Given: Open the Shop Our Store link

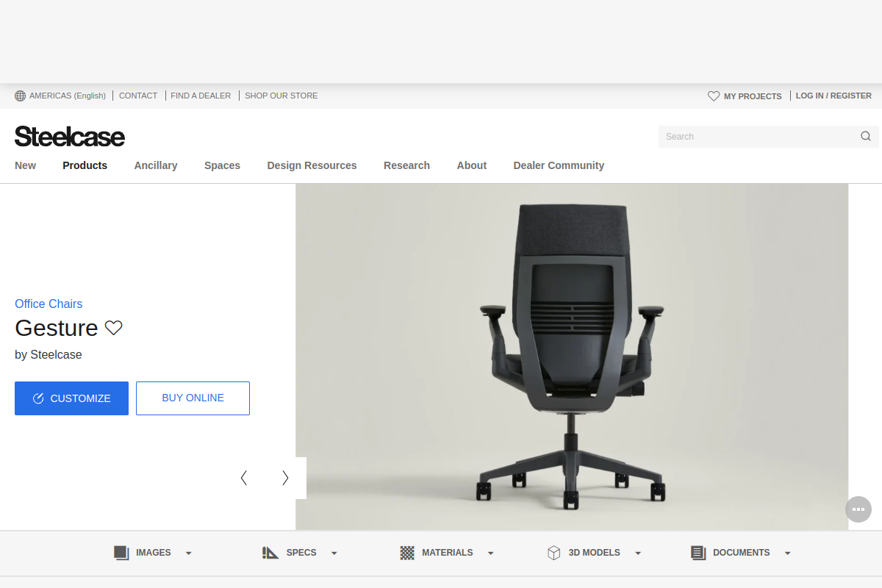Looking at the screenshot, I should click(282, 96).
